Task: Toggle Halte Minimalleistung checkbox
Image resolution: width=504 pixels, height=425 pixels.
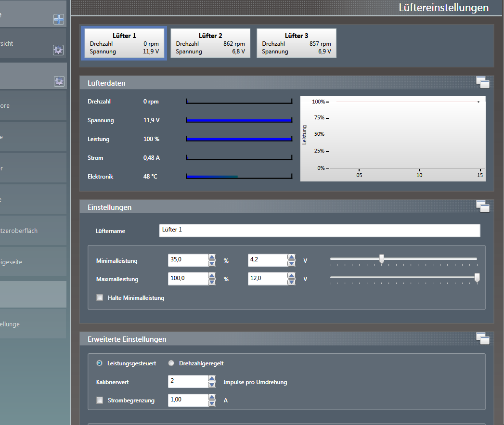Action: [x=100, y=298]
